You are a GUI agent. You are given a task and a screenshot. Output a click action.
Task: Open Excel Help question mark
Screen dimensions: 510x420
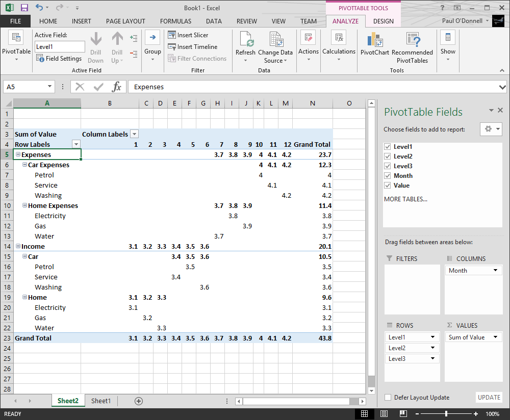442,8
